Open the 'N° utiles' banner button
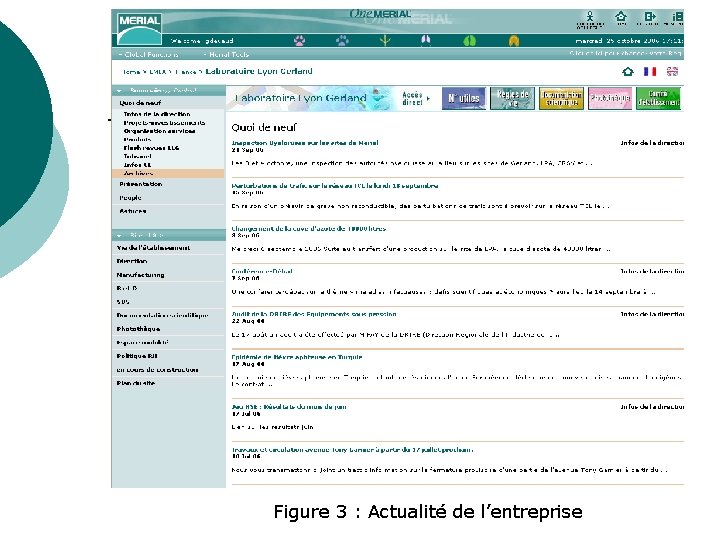 tap(464, 98)
